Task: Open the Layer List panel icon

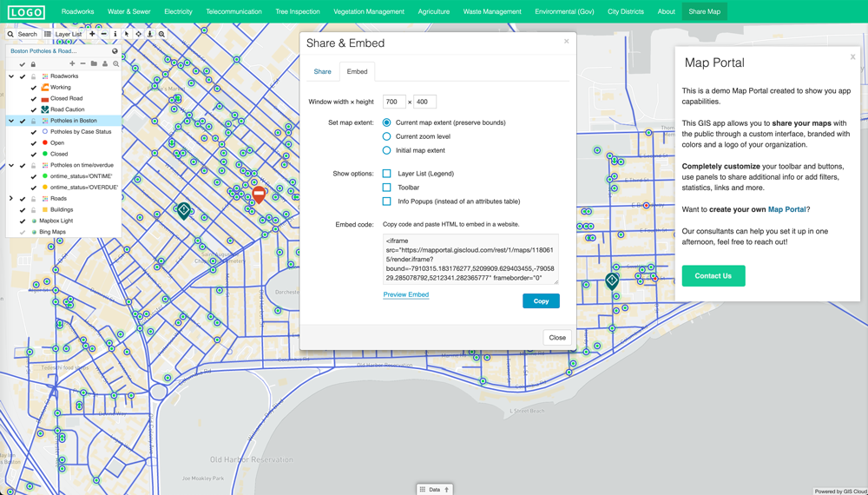Action: (x=49, y=34)
